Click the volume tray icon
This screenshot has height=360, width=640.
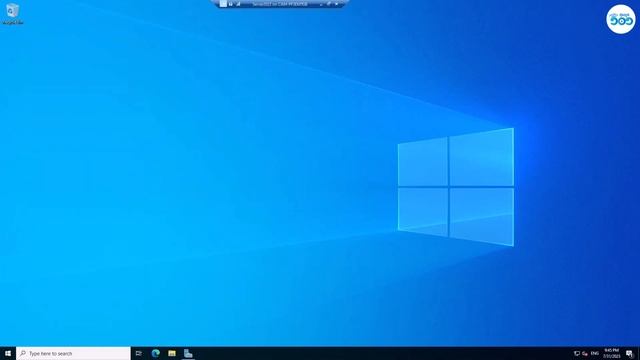(x=585, y=353)
